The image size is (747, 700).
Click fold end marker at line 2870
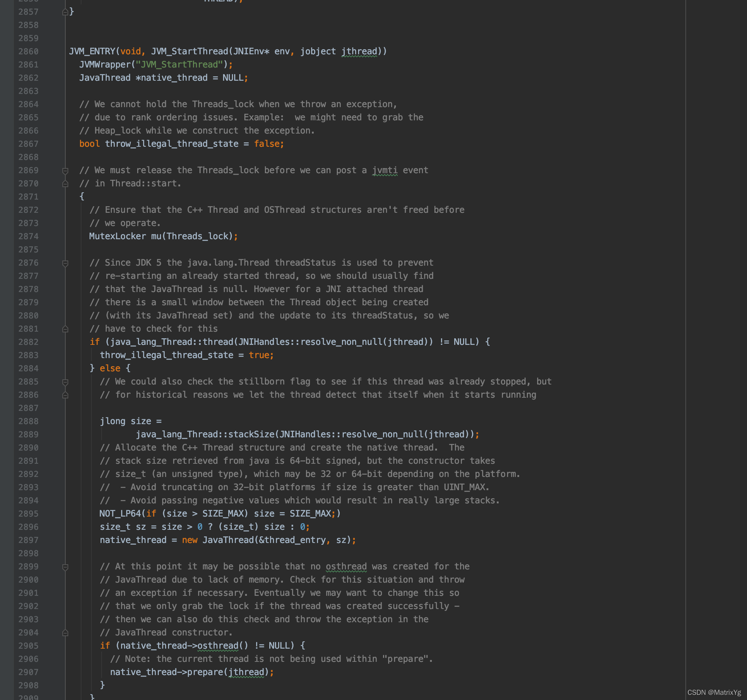pyautogui.click(x=65, y=184)
